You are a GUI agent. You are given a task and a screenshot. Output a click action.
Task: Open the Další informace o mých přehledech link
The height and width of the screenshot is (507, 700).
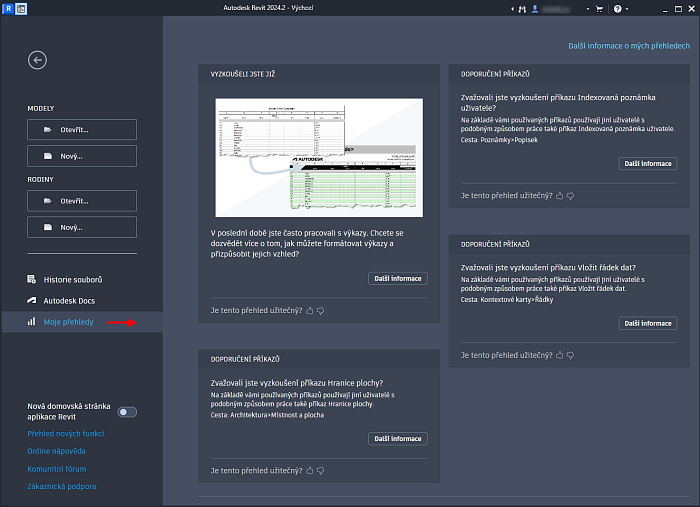pyautogui.click(x=629, y=46)
